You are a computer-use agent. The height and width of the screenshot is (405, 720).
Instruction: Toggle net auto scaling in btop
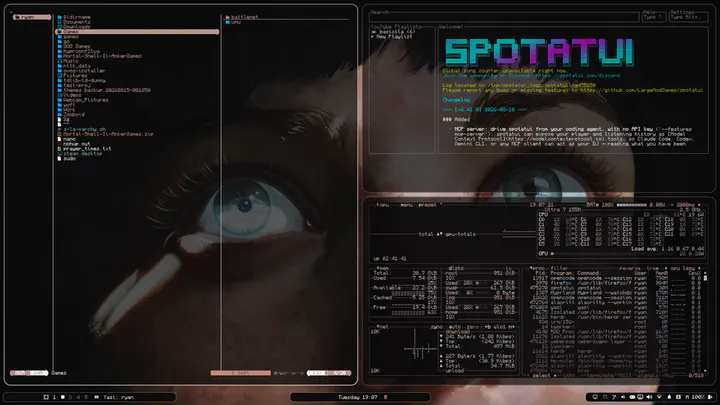[454, 327]
